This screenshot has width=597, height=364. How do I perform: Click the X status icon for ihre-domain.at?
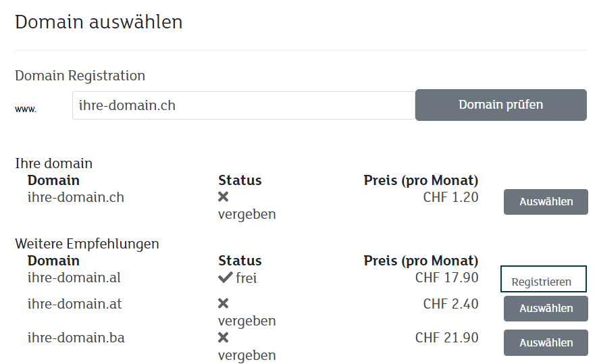click(x=224, y=304)
